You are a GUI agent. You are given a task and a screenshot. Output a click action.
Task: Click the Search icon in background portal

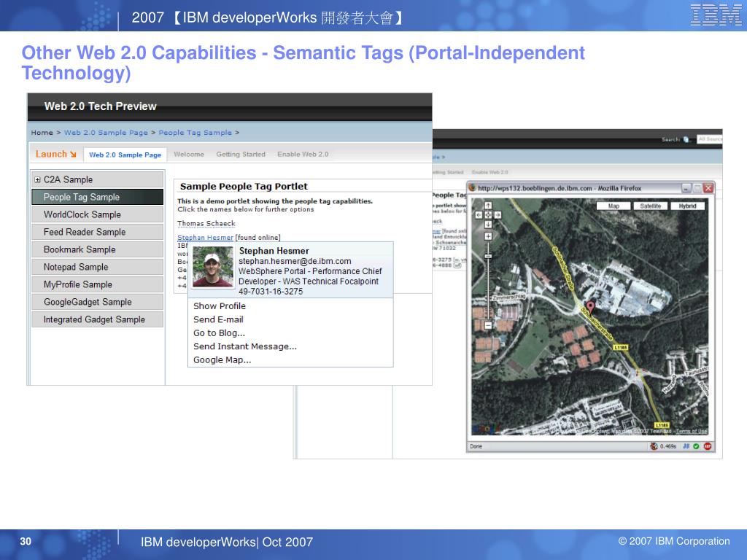click(686, 139)
